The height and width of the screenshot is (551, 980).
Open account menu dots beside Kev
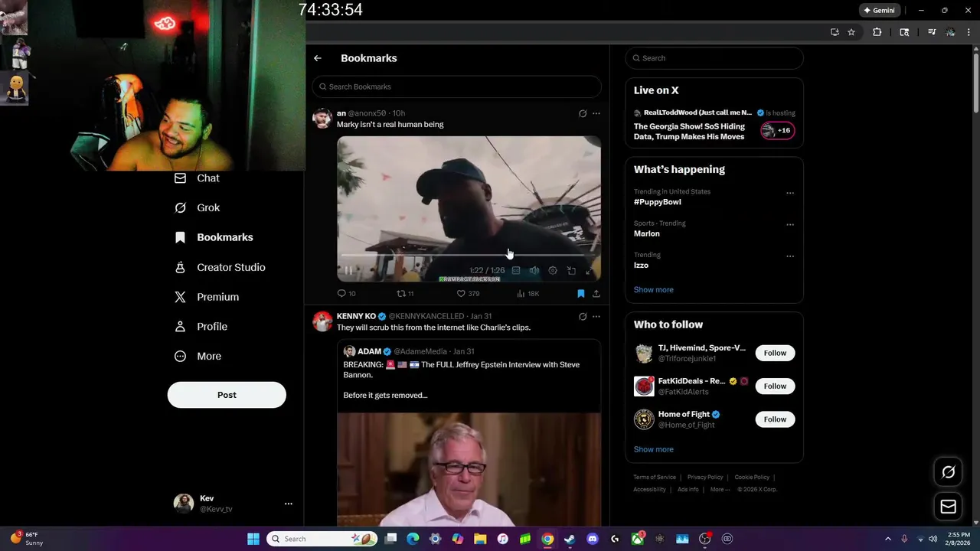(289, 504)
